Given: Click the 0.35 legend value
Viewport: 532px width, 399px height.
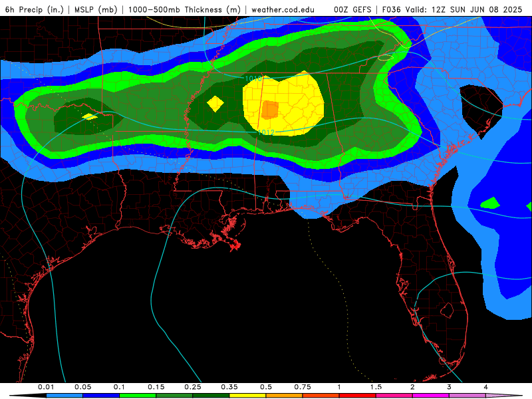Looking at the screenshot, I should (229, 387).
